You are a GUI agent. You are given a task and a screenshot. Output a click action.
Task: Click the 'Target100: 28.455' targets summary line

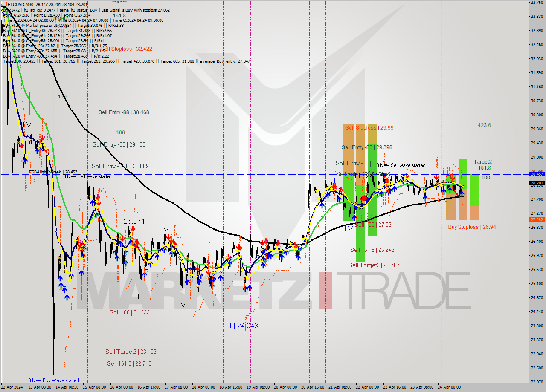tap(126, 61)
